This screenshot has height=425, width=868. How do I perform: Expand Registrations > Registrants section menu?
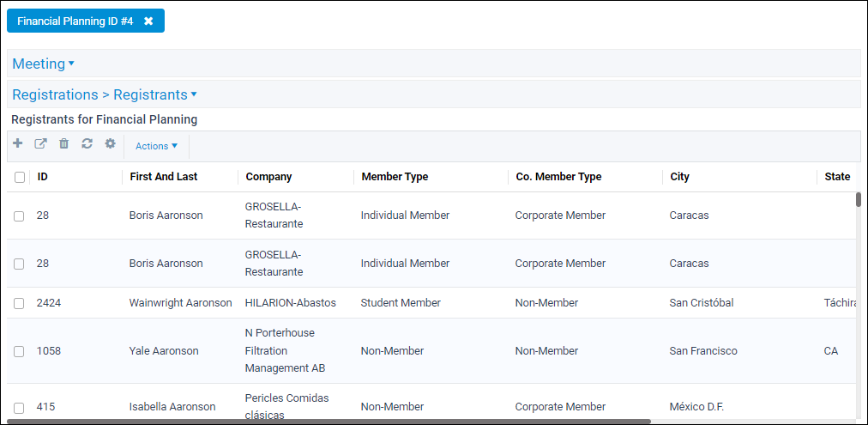pyautogui.click(x=105, y=94)
